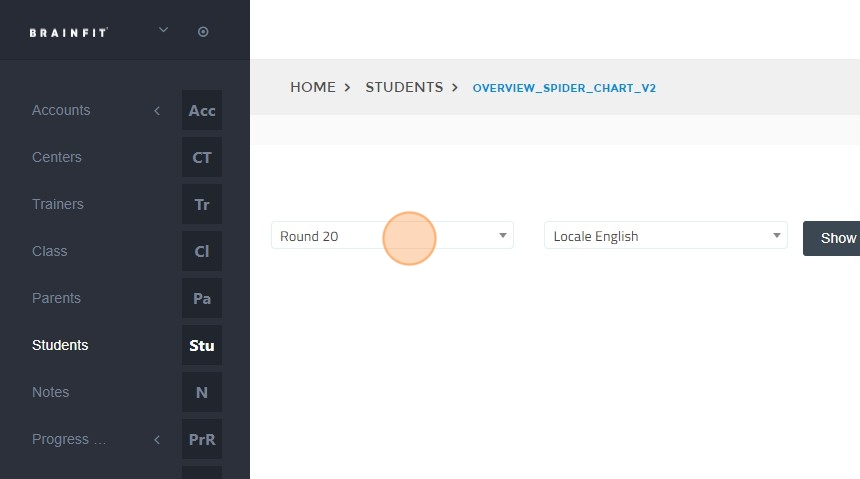Click the Cl icon tile
This screenshot has width=860, height=479.
(202, 251)
